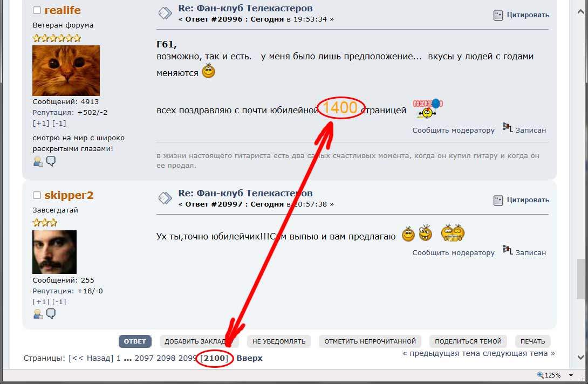The width and height of the screenshot is (588, 384).
Task: Go back with the << Назад link
Action: [91, 358]
